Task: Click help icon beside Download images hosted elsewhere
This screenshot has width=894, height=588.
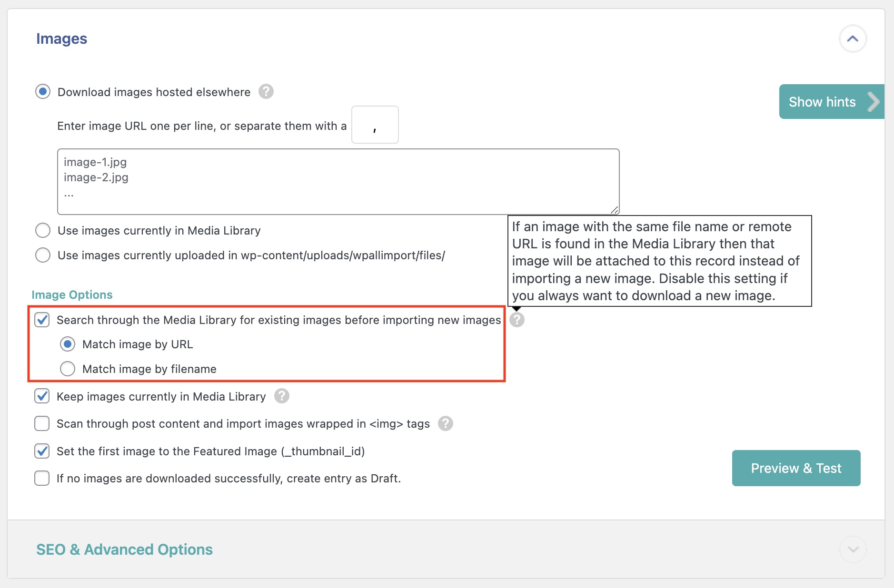Action: [266, 91]
